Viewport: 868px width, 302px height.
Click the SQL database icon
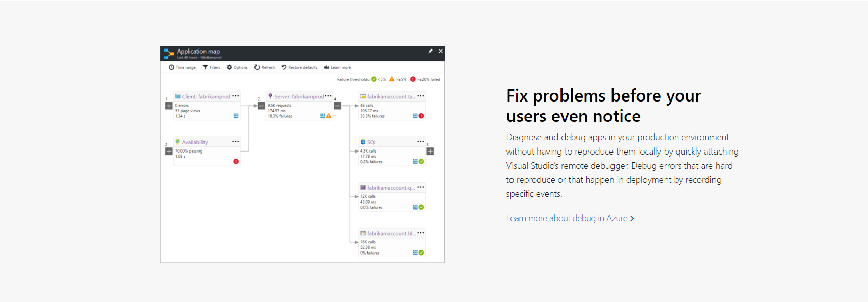363,142
